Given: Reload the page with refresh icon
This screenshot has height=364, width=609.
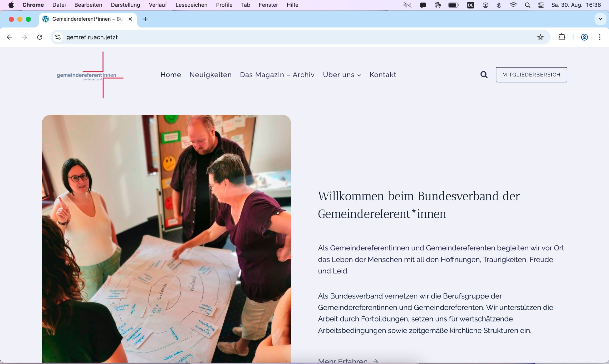Looking at the screenshot, I should click(40, 37).
